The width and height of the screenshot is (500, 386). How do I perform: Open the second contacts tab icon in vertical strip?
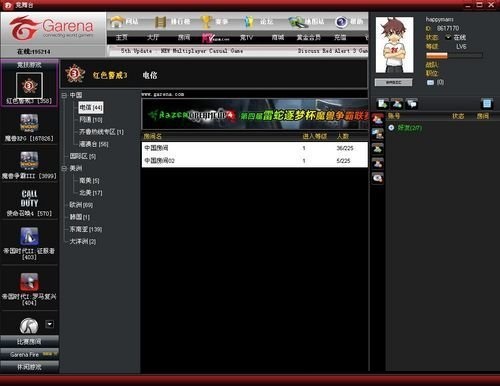click(x=378, y=134)
